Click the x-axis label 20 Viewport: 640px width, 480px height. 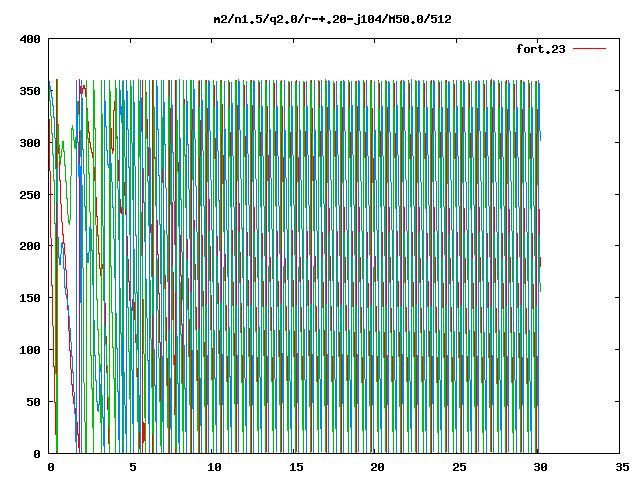(378, 467)
